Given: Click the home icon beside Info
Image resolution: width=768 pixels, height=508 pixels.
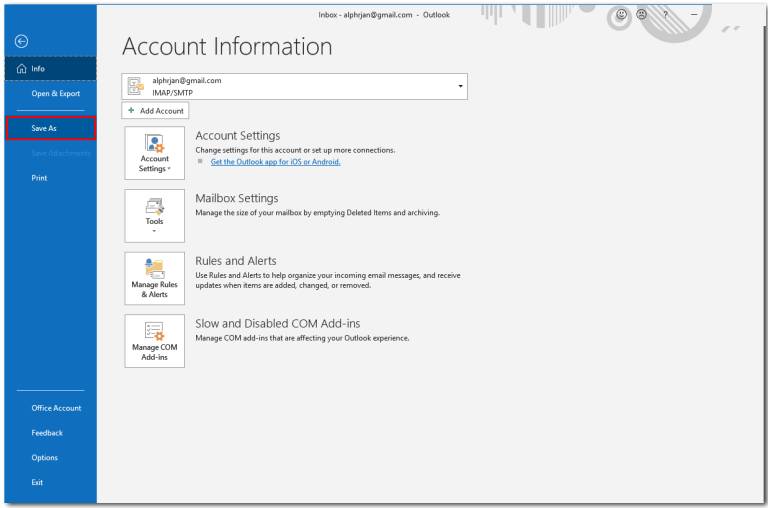Looking at the screenshot, I should click(22, 69).
